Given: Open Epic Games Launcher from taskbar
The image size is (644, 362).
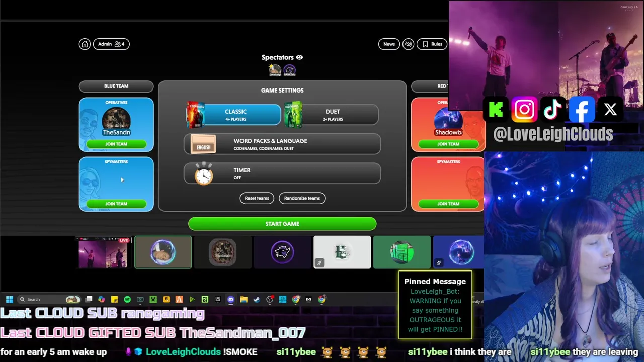Looking at the screenshot, I should point(218,299).
